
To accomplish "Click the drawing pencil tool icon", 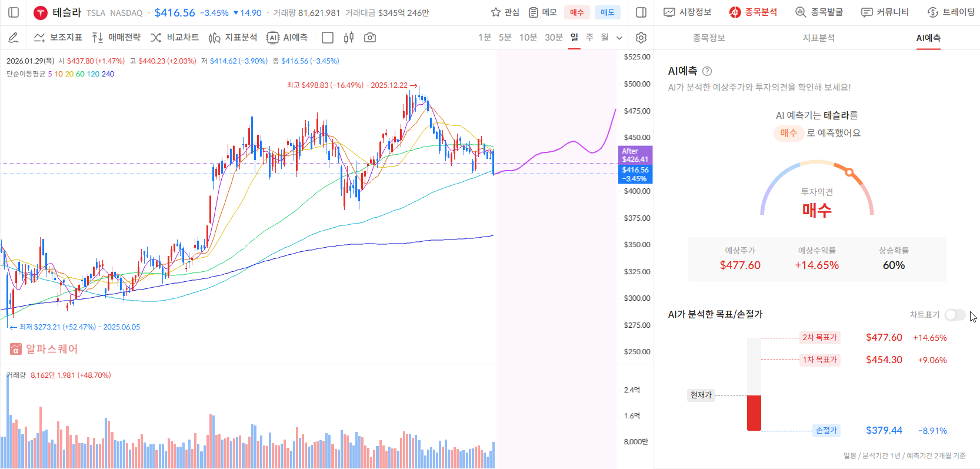I will pyautogui.click(x=14, y=38).
